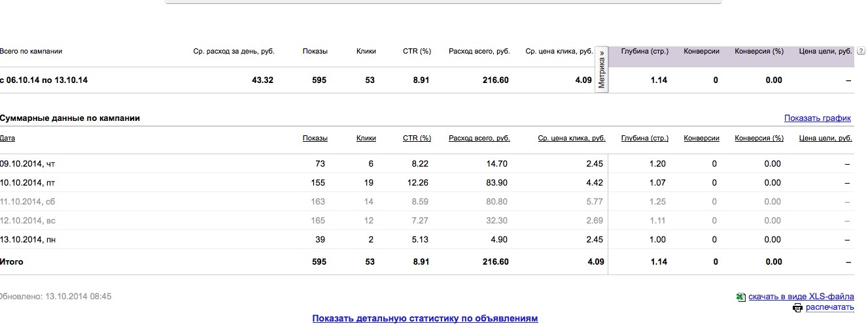Click depth value 1.07 for 10.10.2014

(658, 183)
